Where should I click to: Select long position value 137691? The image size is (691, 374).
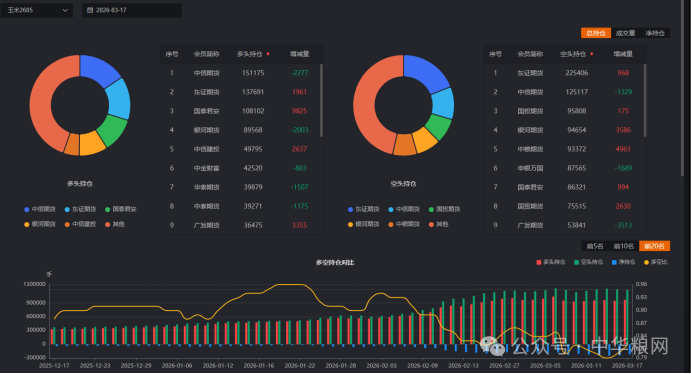[x=253, y=92]
